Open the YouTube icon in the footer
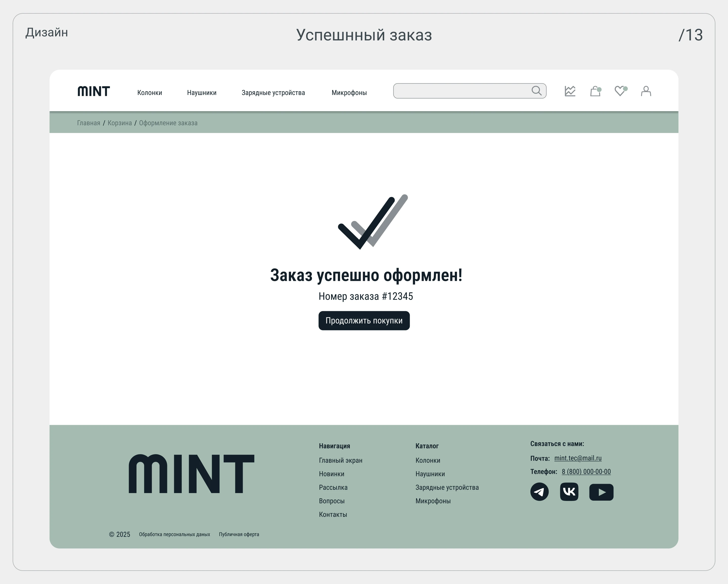The height and width of the screenshot is (584, 728). [601, 492]
